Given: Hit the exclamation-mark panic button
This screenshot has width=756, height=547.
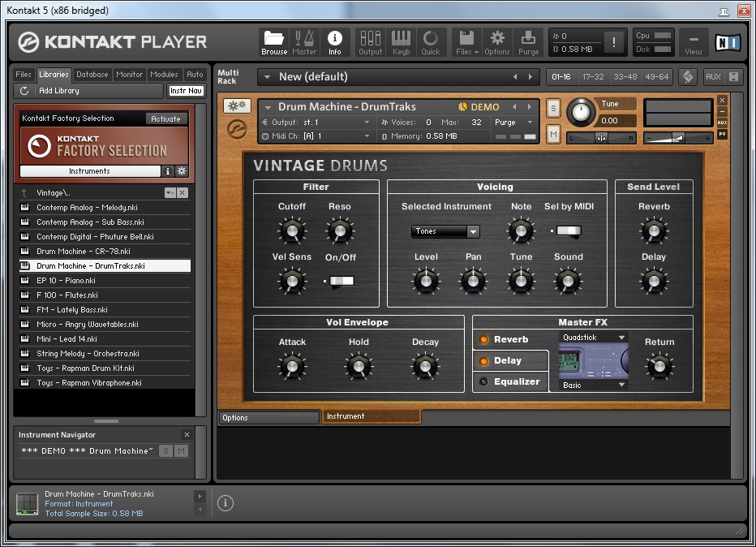Looking at the screenshot, I should click(613, 42).
